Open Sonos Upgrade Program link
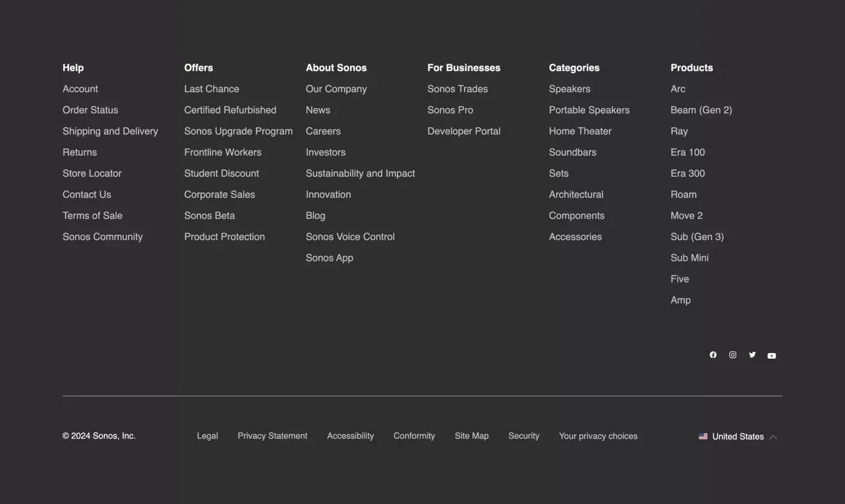 point(238,131)
